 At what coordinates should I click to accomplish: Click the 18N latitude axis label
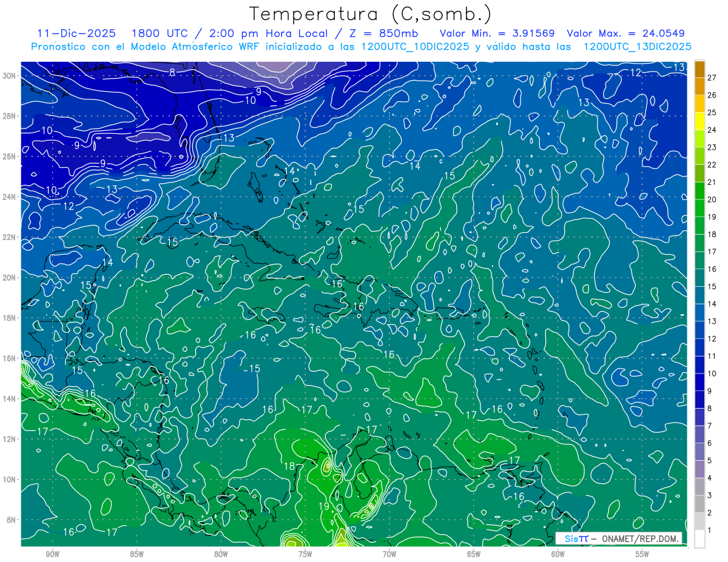10,318
